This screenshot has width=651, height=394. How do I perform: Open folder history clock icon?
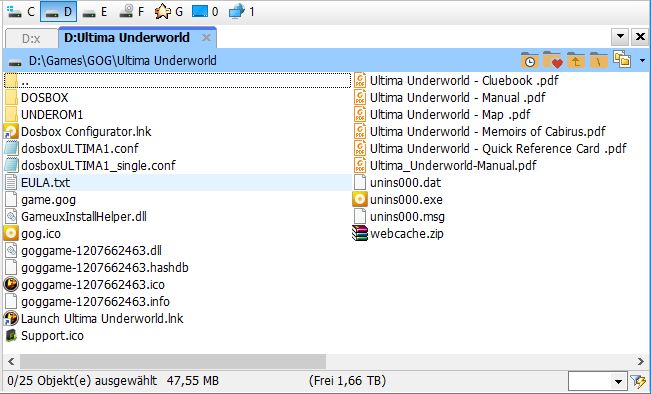529,61
